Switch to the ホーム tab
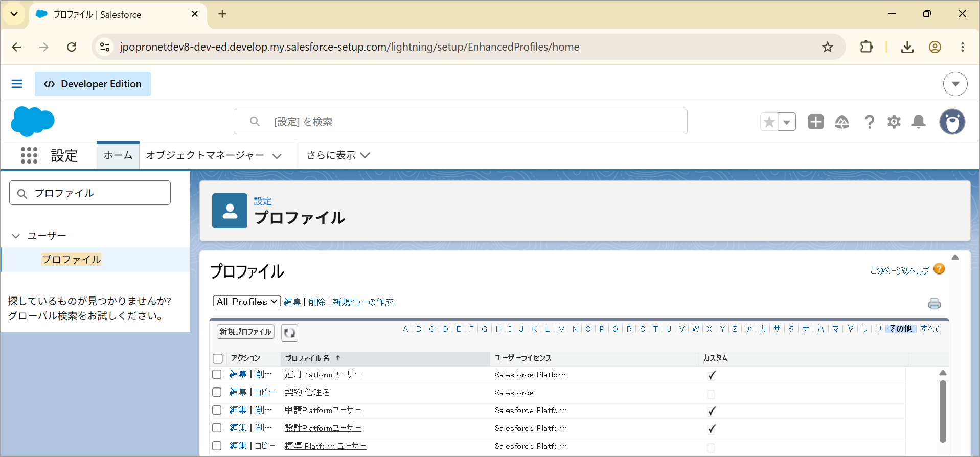The width and height of the screenshot is (980, 457). (118, 155)
